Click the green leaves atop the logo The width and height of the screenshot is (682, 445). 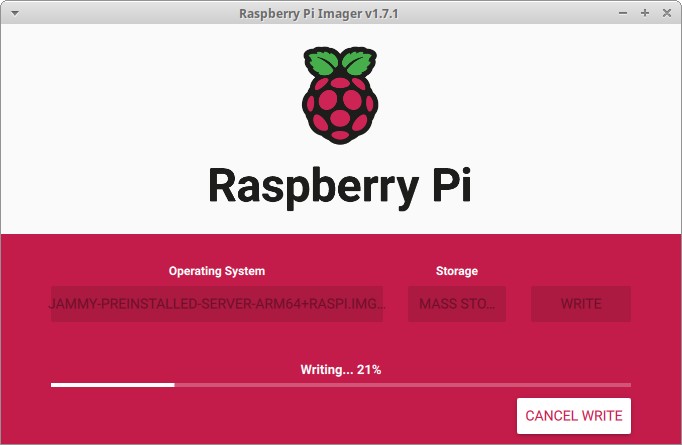click(340, 64)
